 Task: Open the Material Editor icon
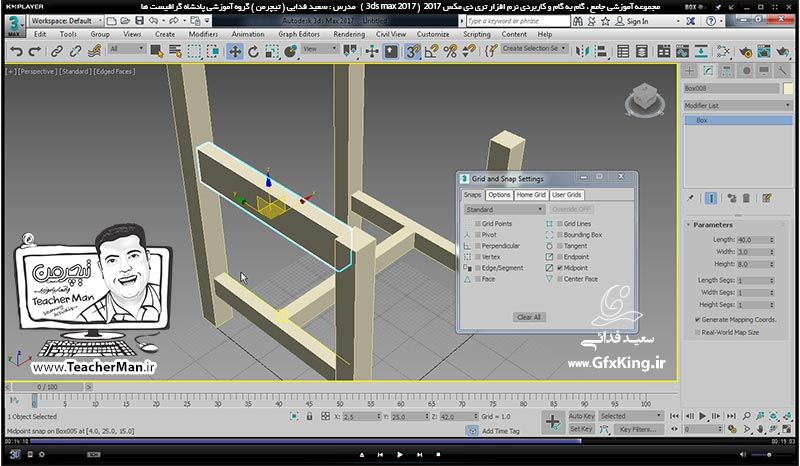723,51
